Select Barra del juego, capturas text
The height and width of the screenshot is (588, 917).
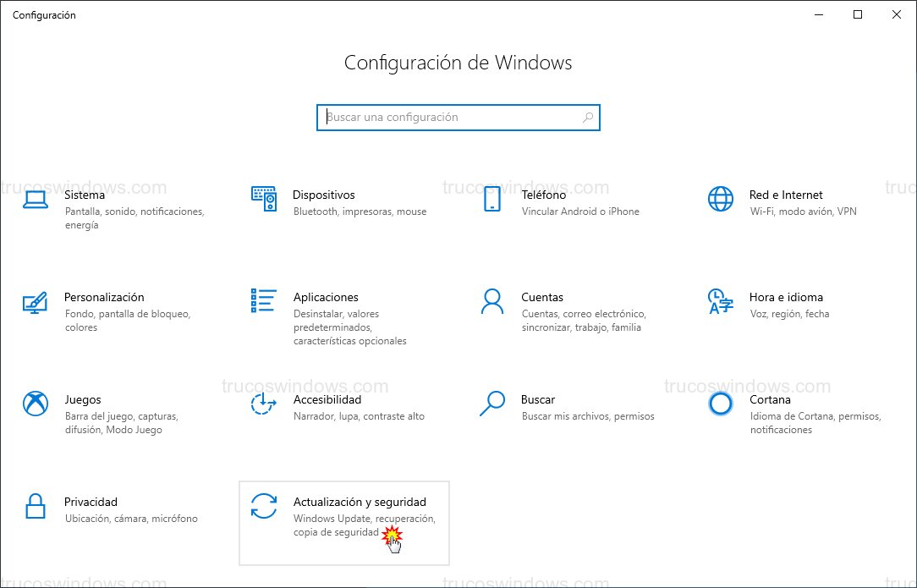[123, 415]
